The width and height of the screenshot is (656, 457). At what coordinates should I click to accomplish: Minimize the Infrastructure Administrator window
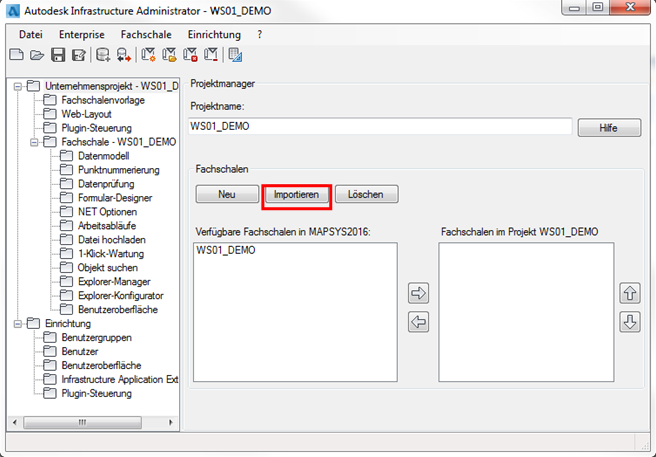tap(574, 8)
